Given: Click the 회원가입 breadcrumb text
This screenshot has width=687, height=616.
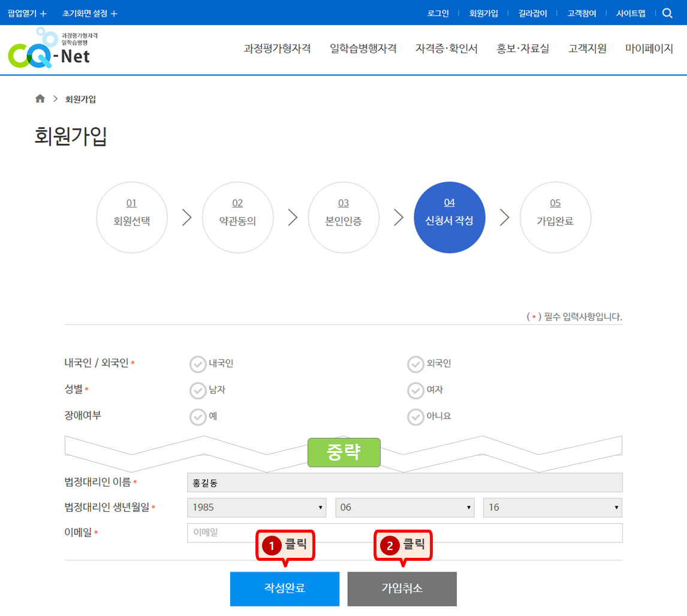Looking at the screenshot, I should click(80, 99).
